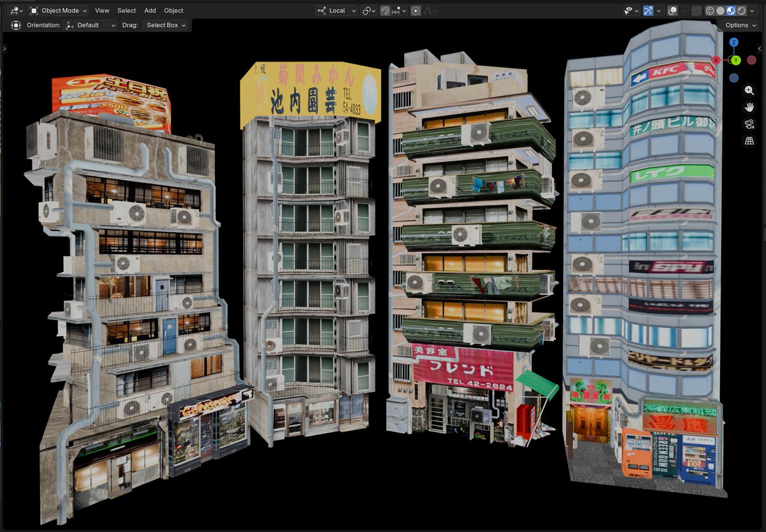766x532 pixels.
Task: Open the proportional editing falloff dropdown
Action: 430,10
